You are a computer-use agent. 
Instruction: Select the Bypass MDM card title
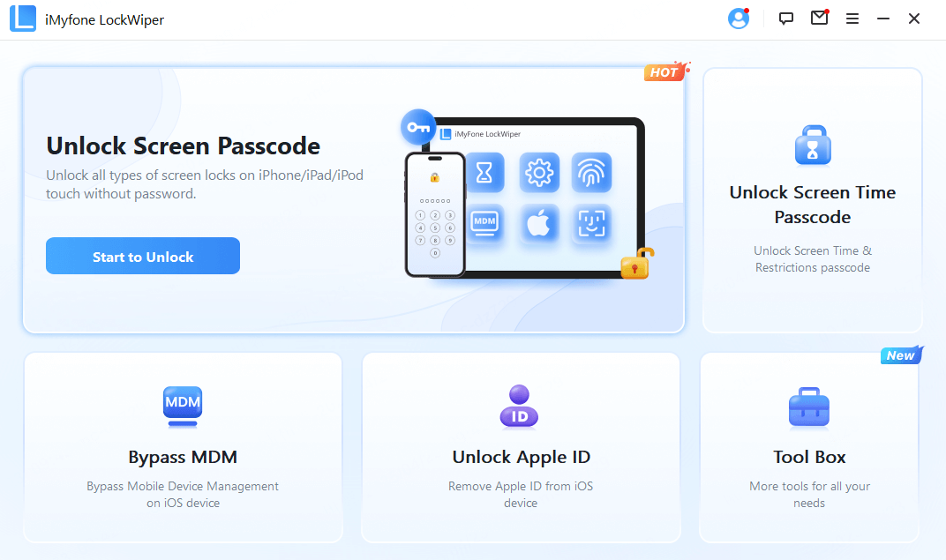(183, 457)
